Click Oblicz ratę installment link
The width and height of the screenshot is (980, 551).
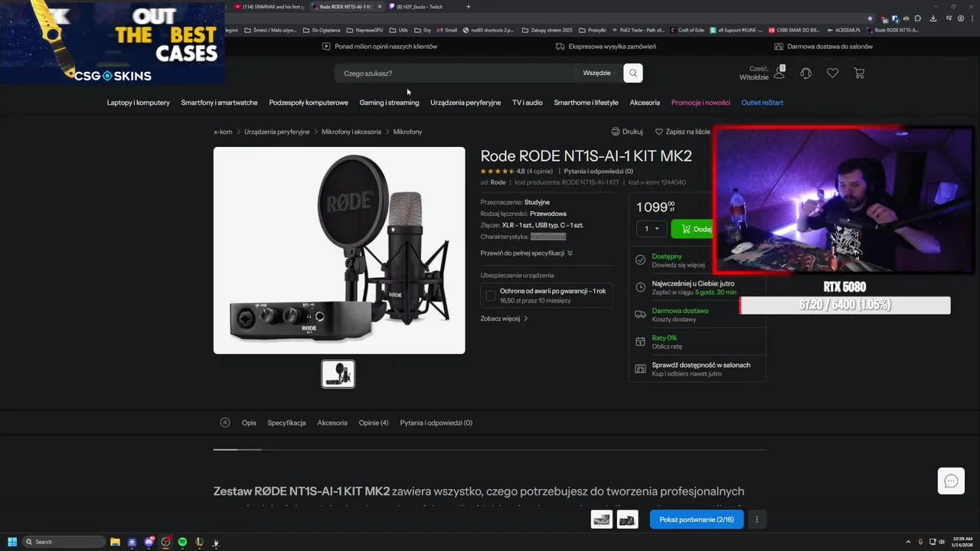pos(667,347)
